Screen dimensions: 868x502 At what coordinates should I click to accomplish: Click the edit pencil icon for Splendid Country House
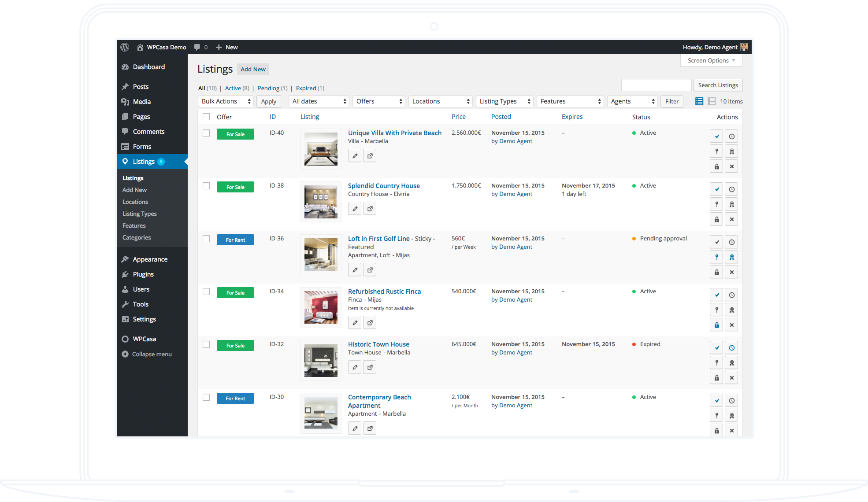(355, 209)
